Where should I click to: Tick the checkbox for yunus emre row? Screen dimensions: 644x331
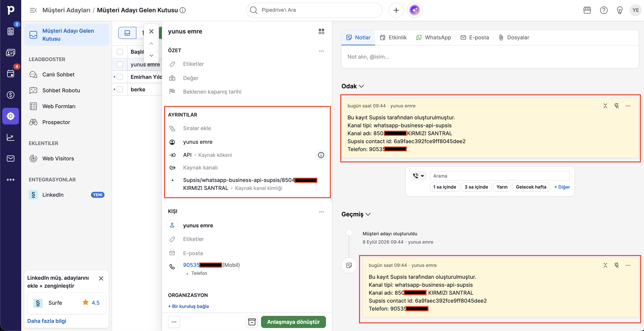pos(120,64)
